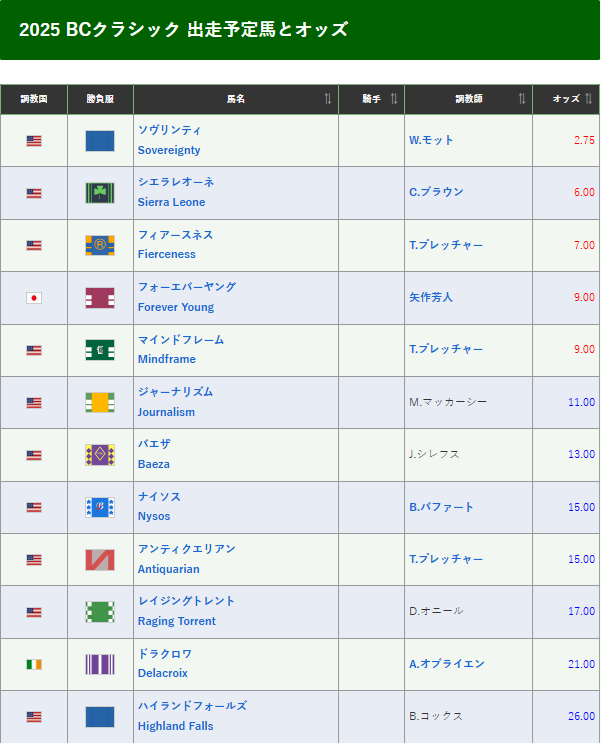Click the Japan flag for Forever Young

tap(34, 298)
